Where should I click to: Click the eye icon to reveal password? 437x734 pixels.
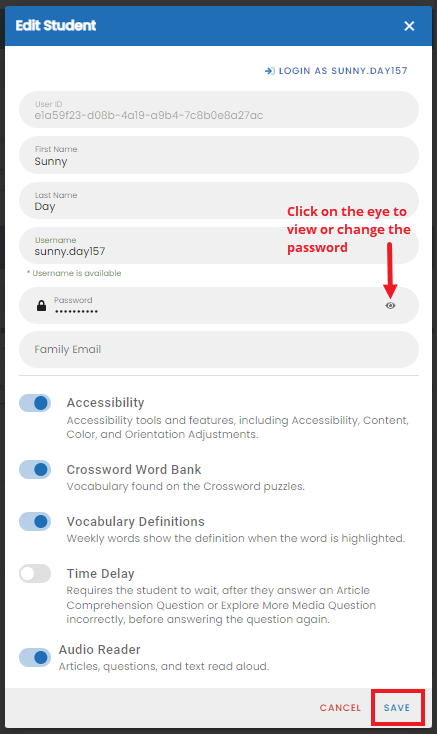[x=390, y=306]
